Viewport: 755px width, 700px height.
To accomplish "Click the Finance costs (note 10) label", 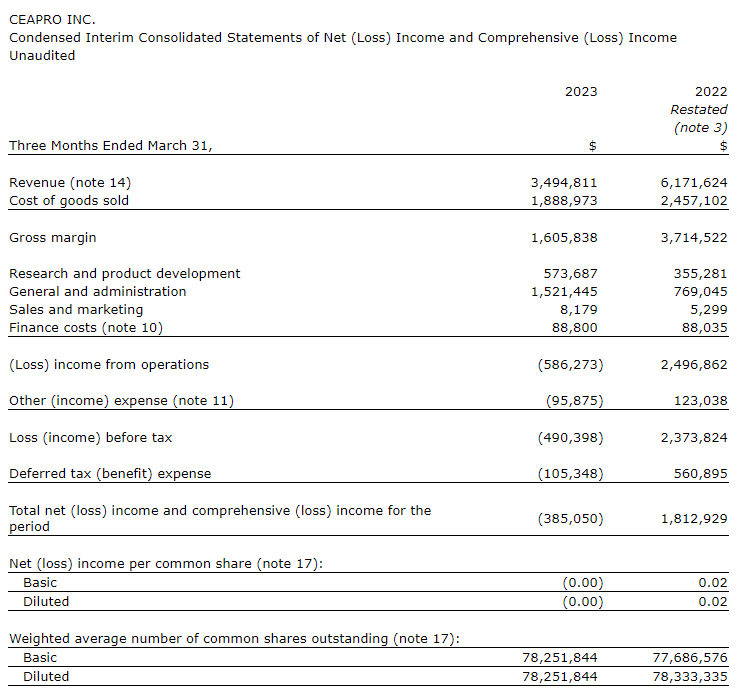I will pyautogui.click(x=86, y=327).
